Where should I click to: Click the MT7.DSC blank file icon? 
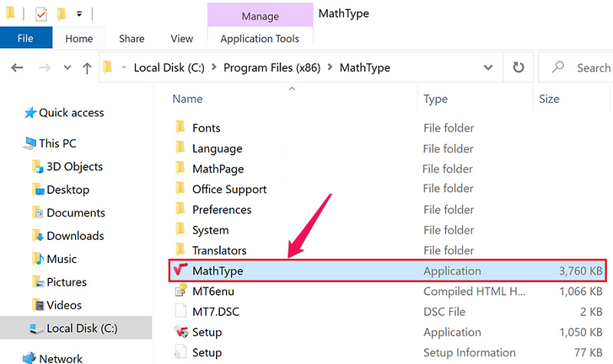point(180,311)
